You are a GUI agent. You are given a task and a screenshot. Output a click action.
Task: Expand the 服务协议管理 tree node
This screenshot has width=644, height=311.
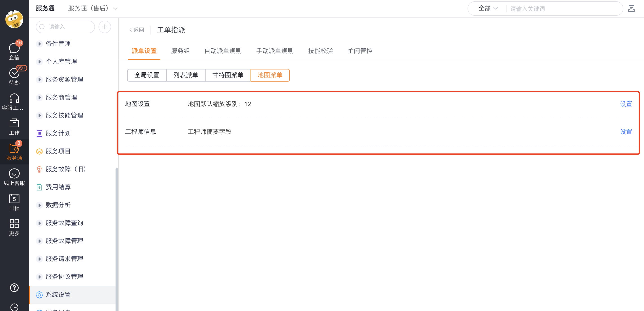coord(39,277)
